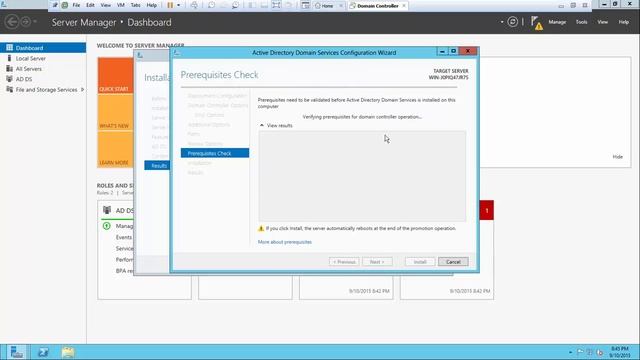Click the red alert badge showing 1
Viewport: 640px width, 360px height.
tap(487, 210)
